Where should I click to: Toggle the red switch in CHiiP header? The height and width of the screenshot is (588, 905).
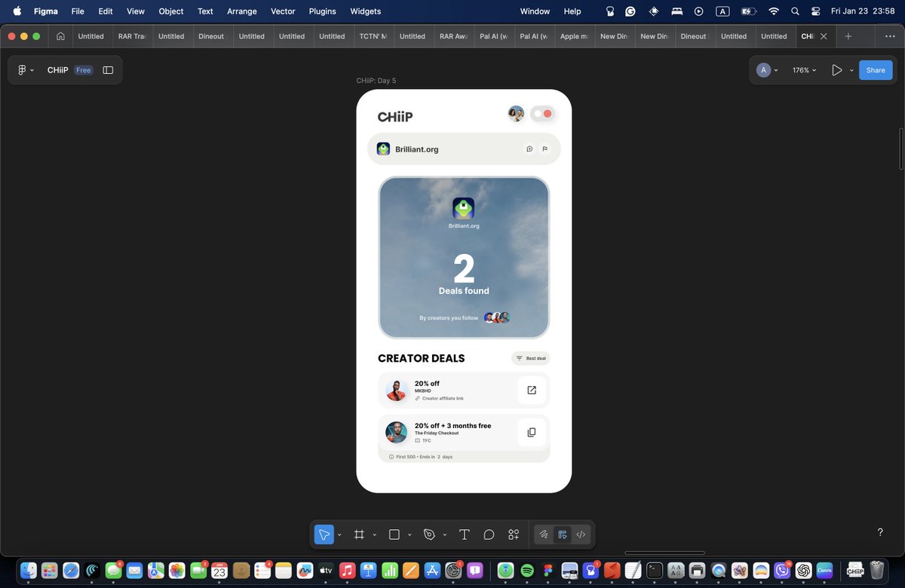[542, 114]
